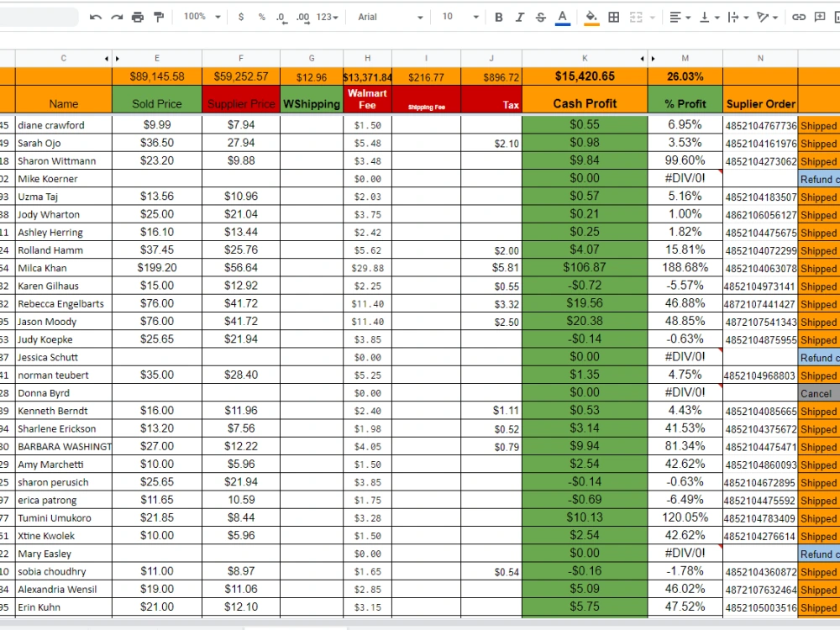Increase decimal places
The image size is (840, 630).
pos(303,18)
